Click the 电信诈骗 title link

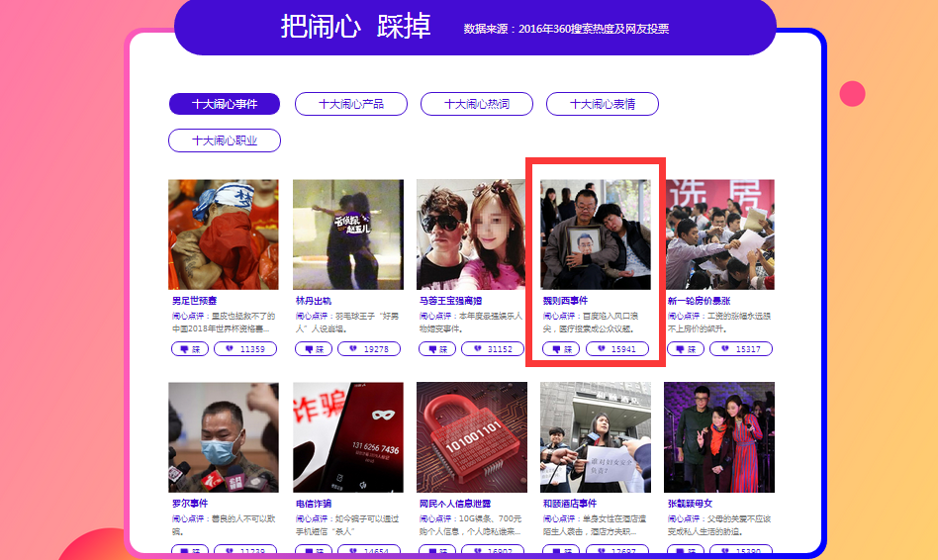(x=314, y=504)
